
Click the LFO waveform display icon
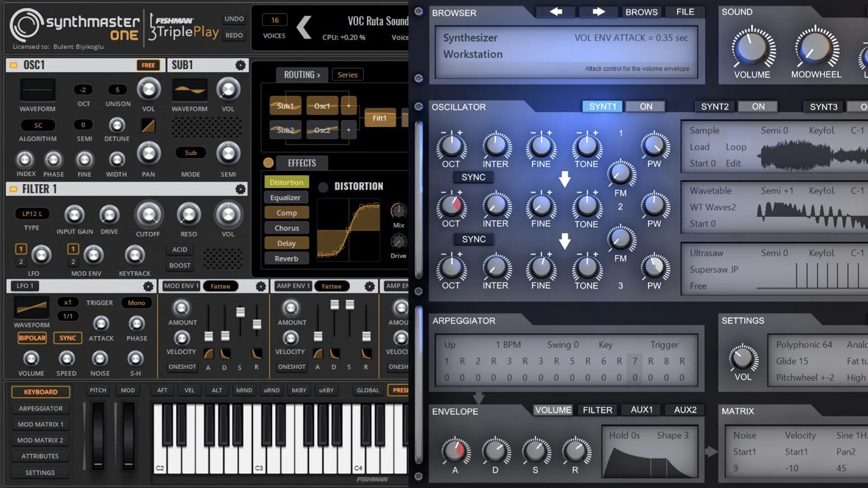[x=31, y=308]
